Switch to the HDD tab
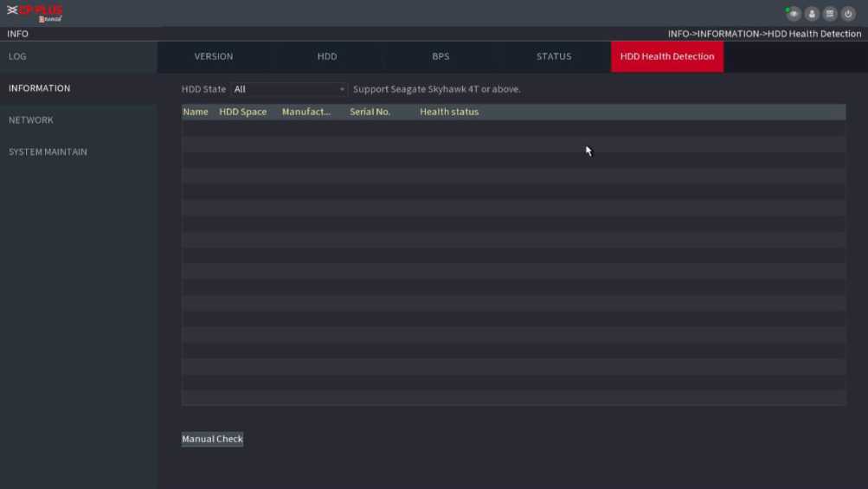Image resolution: width=868 pixels, height=489 pixels. pyautogui.click(x=327, y=56)
